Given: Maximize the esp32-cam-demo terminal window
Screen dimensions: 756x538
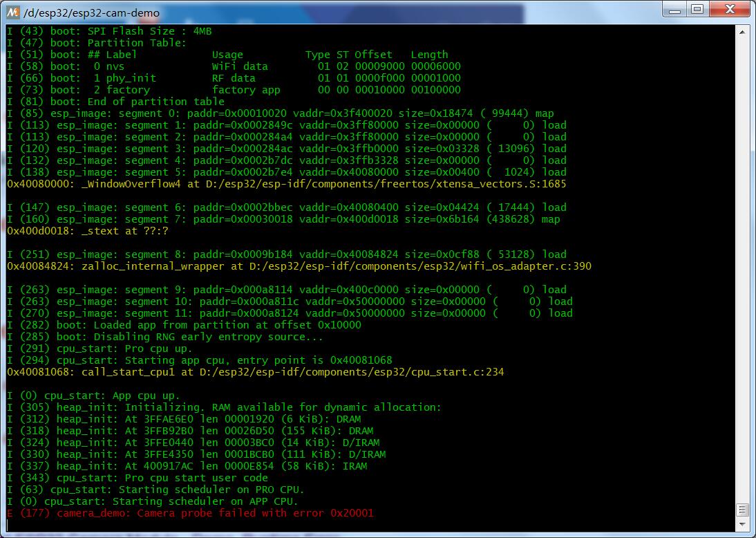Looking at the screenshot, I should tap(697, 9).
